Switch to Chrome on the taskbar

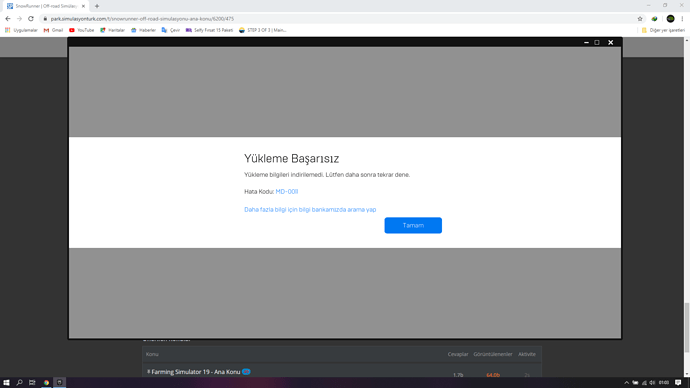point(46,382)
